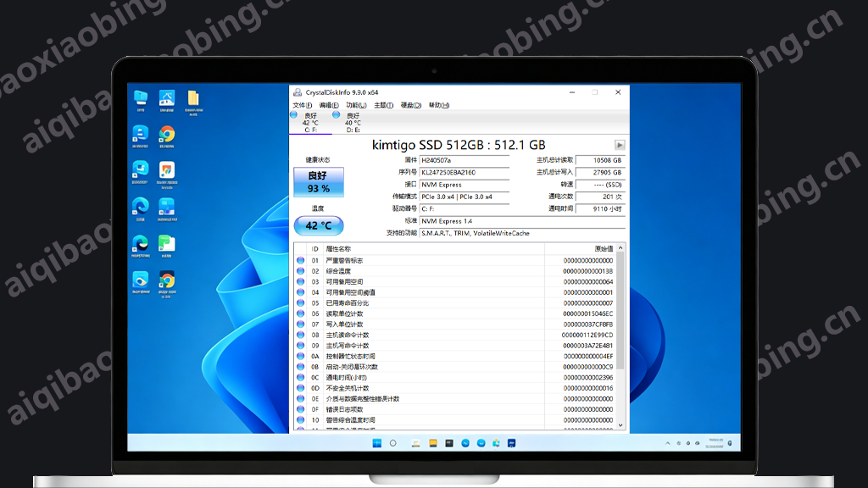
Task: Select the green document app shortcut on desktop
Action: (x=167, y=247)
